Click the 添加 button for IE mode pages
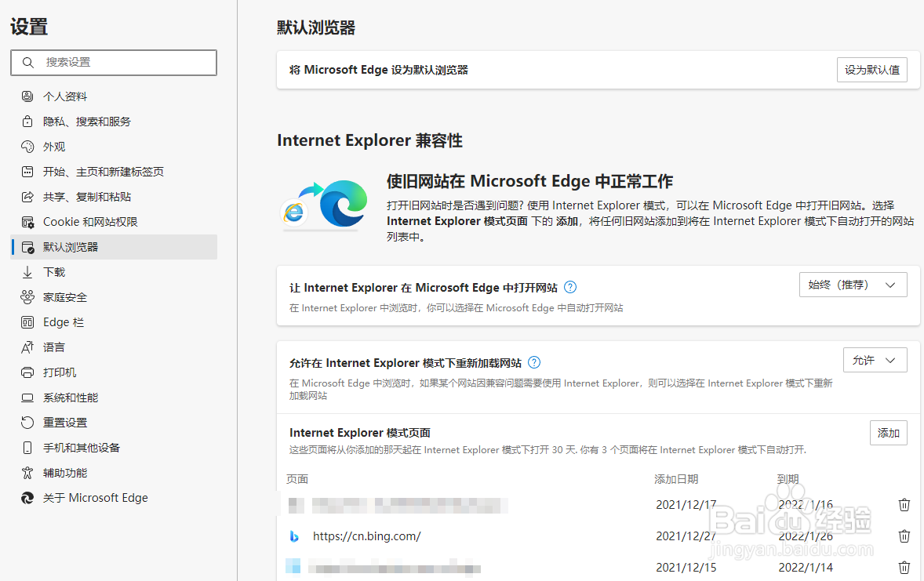 888,433
